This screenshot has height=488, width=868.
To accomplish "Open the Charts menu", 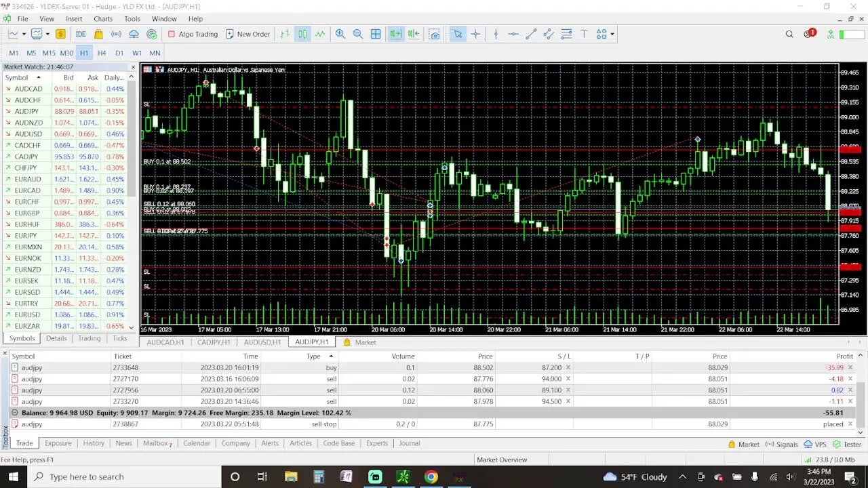I will [x=103, y=19].
